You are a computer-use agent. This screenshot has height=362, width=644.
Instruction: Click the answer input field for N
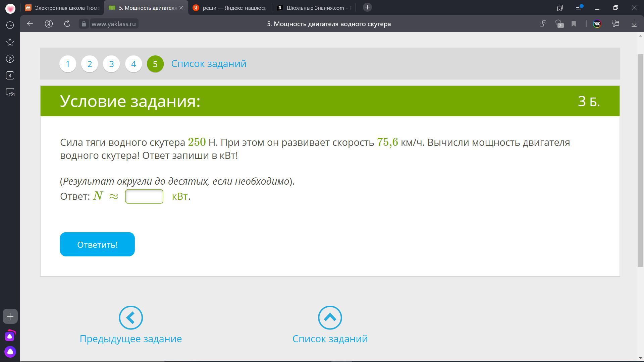pos(144,196)
